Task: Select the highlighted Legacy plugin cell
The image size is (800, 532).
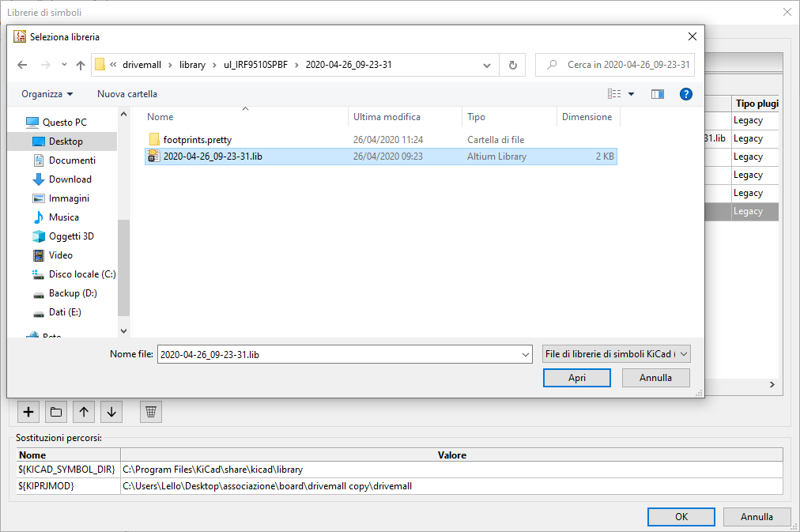Action: pos(755,211)
